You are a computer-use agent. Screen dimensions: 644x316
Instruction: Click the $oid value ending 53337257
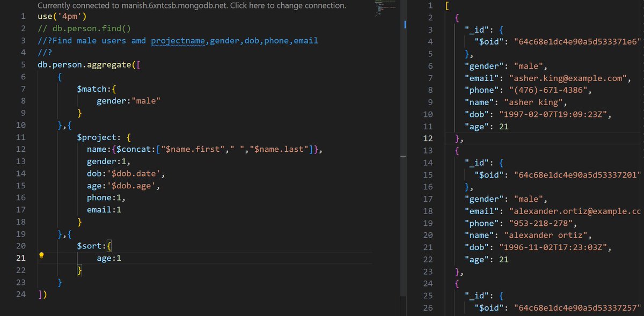tap(578, 307)
